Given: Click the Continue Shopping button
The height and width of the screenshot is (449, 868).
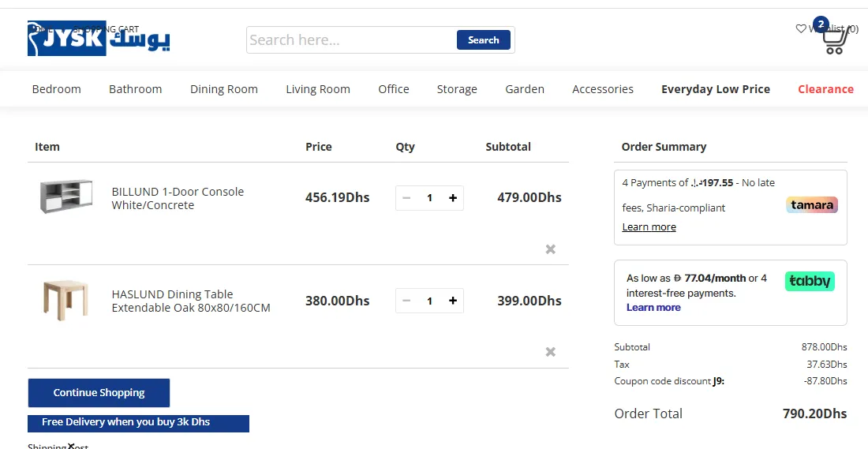Looking at the screenshot, I should [x=99, y=393].
